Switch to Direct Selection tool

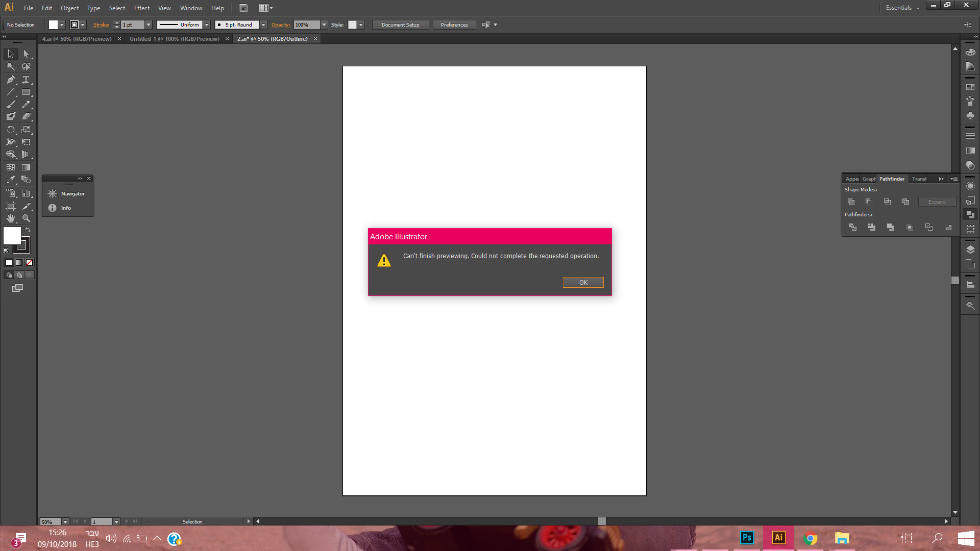click(x=26, y=54)
